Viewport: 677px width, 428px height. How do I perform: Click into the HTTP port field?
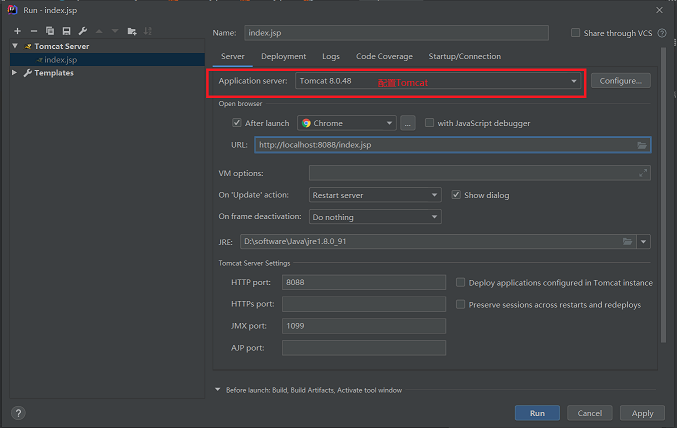click(x=363, y=283)
